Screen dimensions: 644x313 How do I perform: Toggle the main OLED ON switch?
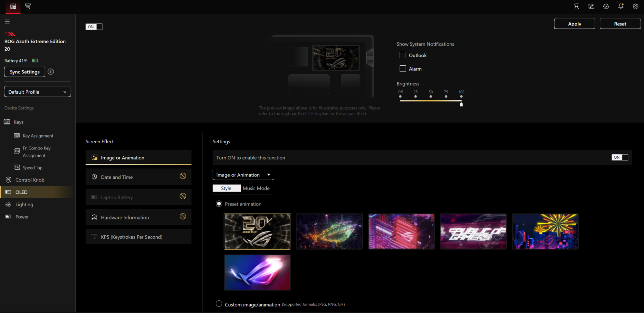pos(94,27)
